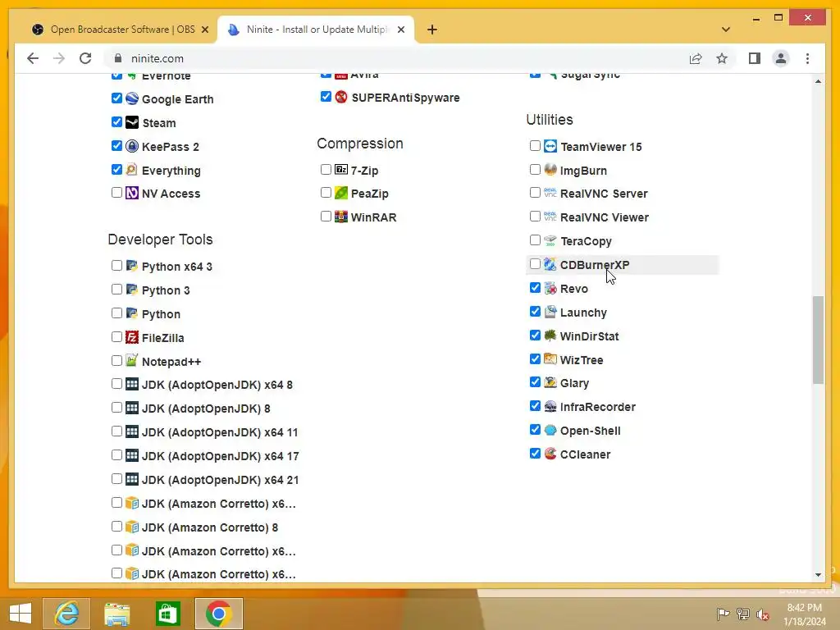Check the Python 3 checkbox
Image resolution: width=840 pixels, height=630 pixels.
click(x=116, y=290)
